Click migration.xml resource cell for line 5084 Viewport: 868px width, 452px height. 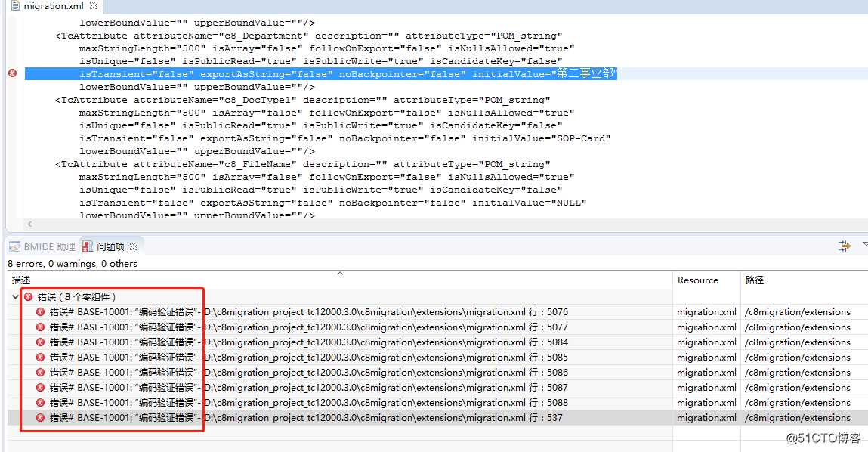706,342
